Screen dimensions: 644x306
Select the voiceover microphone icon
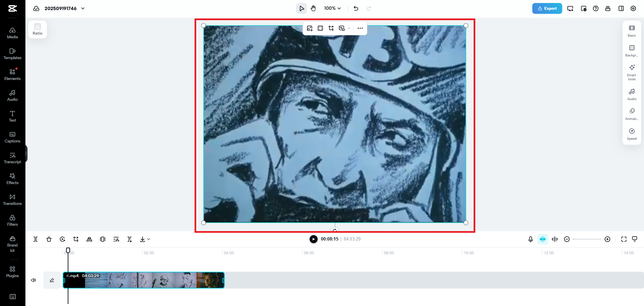click(530, 239)
